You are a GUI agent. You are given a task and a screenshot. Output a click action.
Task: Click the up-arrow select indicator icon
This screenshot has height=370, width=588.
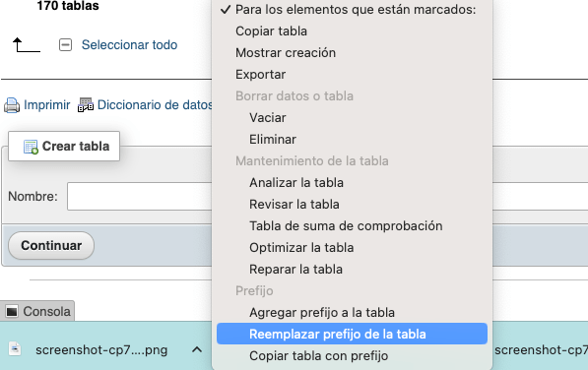click(x=27, y=45)
